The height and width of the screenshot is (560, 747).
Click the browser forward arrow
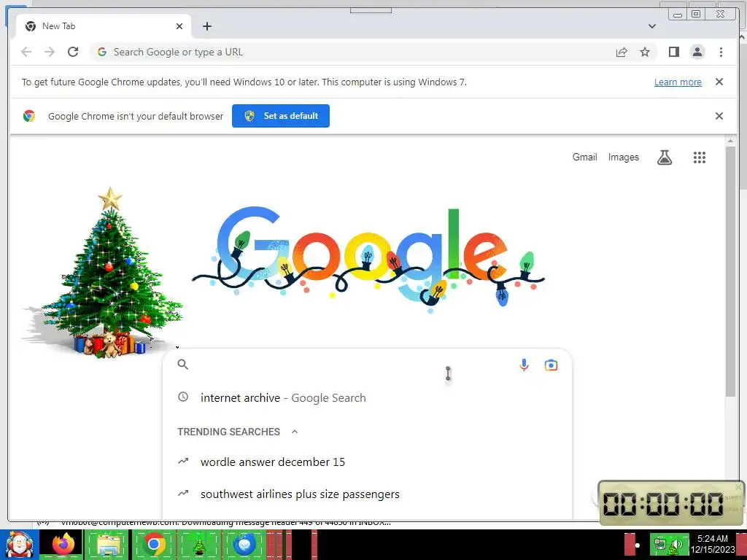click(x=50, y=52)
